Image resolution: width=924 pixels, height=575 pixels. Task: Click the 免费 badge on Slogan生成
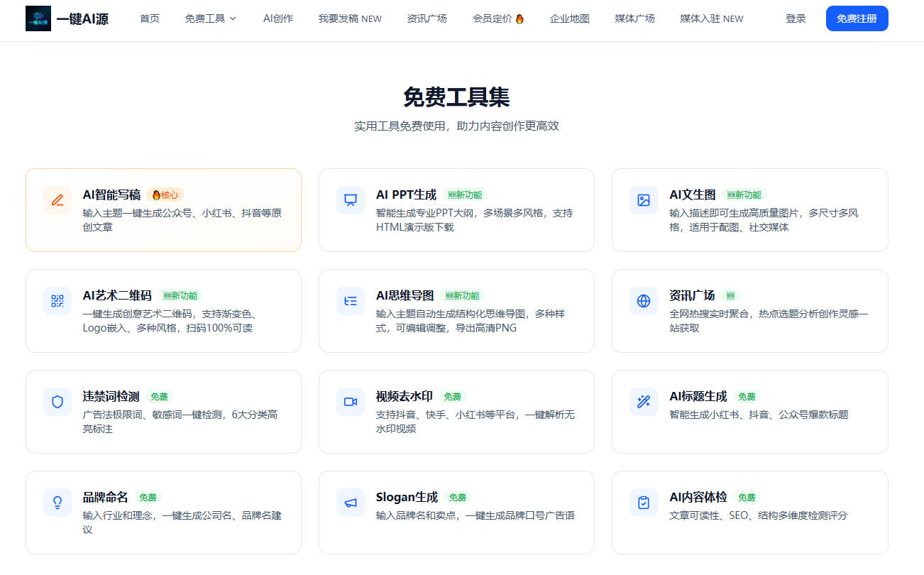pos(458,498)
